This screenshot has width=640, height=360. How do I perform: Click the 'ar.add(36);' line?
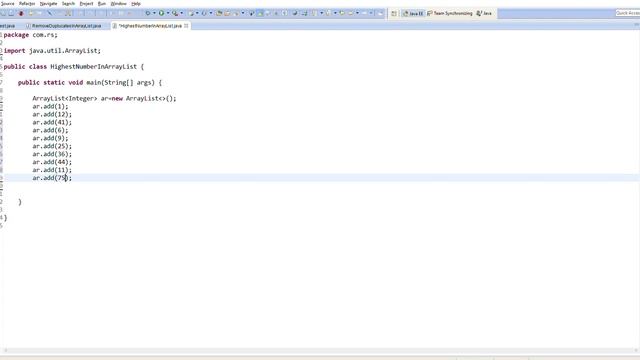[x=52, y=154]
